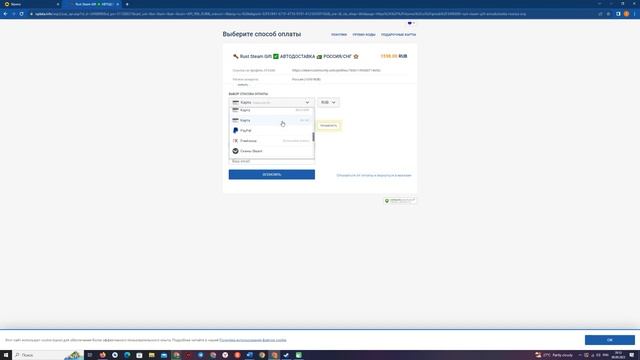Open Task View on the taskbar
The height and width of the screenshot is (360, 640).
90,355
